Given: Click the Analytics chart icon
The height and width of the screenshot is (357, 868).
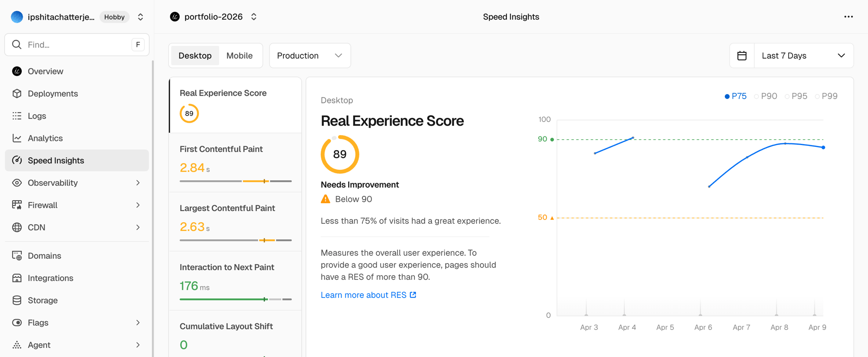Looking at the screenshot, I should click(x=17, y=138).
